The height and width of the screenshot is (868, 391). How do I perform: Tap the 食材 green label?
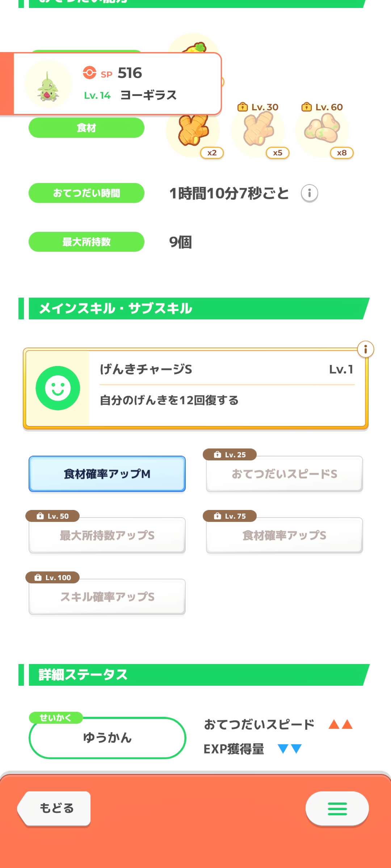pyautogui.click(x=87, y=128)
